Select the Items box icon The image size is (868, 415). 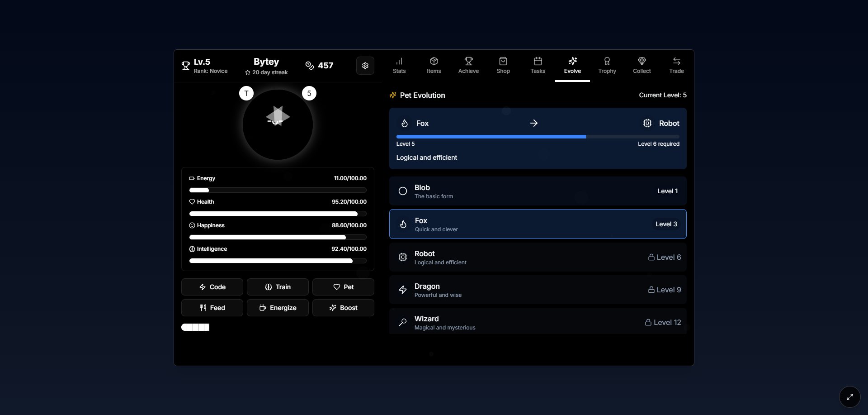coord(434,65)
